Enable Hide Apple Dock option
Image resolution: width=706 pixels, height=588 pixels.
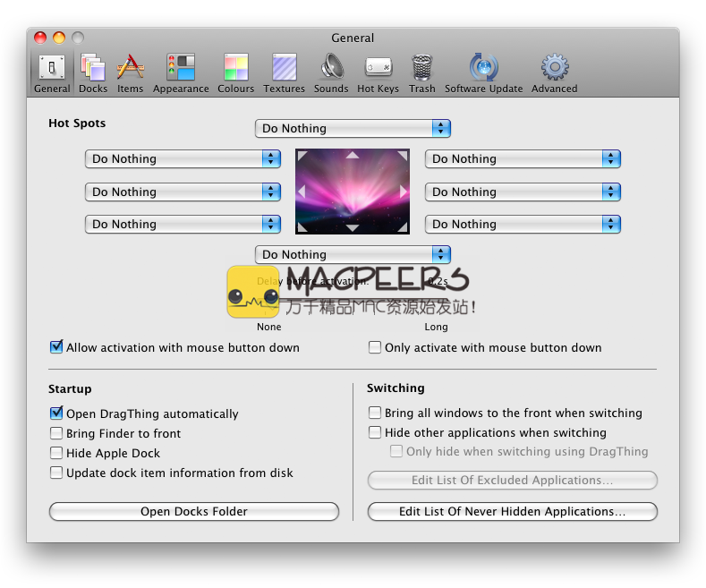pos(57,453)
